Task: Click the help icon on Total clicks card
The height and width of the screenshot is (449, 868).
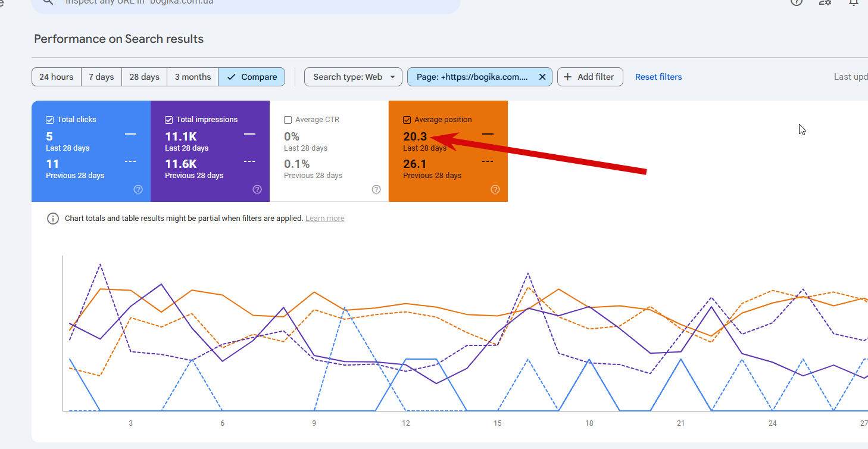Action: coord(138,189)
